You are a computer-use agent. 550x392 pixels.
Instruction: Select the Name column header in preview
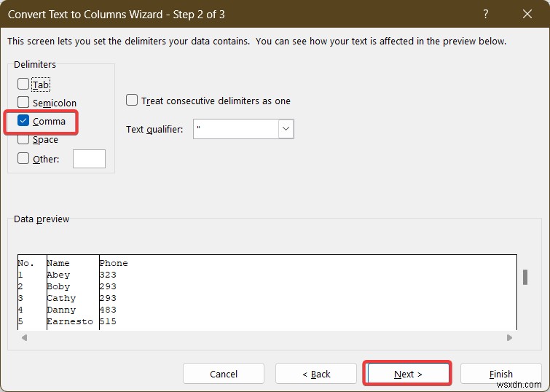(58, 263)
